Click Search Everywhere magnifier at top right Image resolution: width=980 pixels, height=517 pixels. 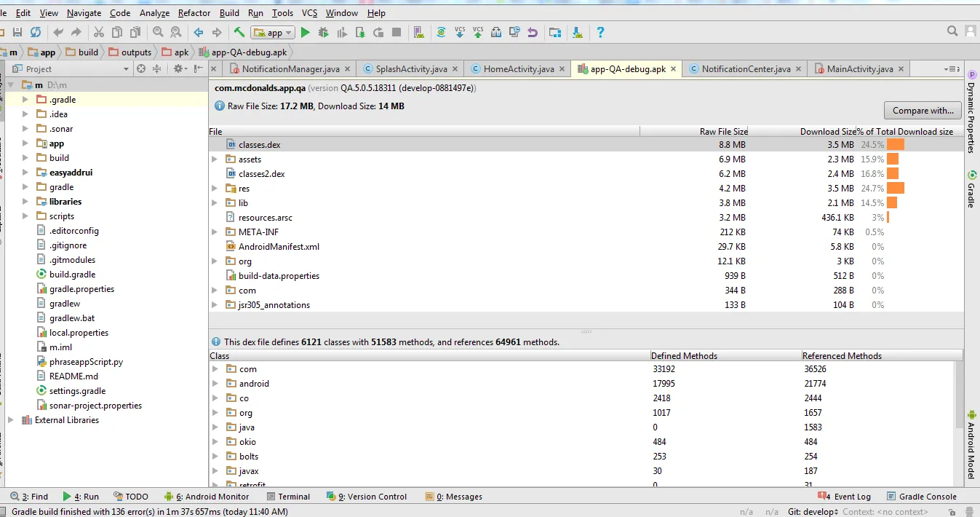[x=952, y=31]
